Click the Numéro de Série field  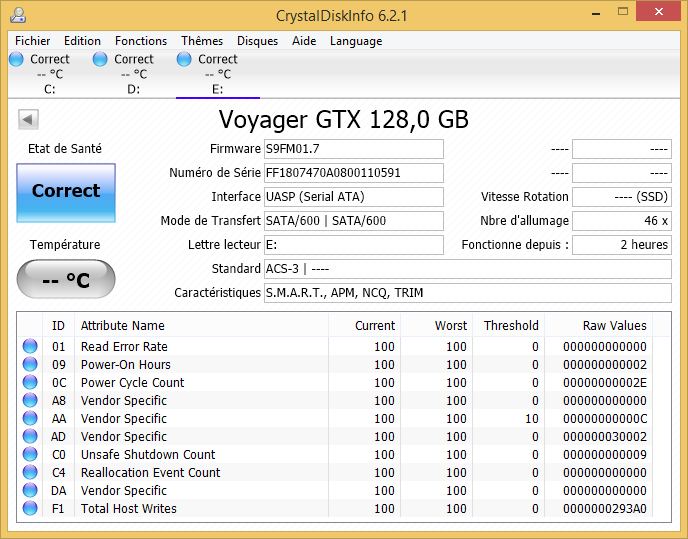coord(353,173)
